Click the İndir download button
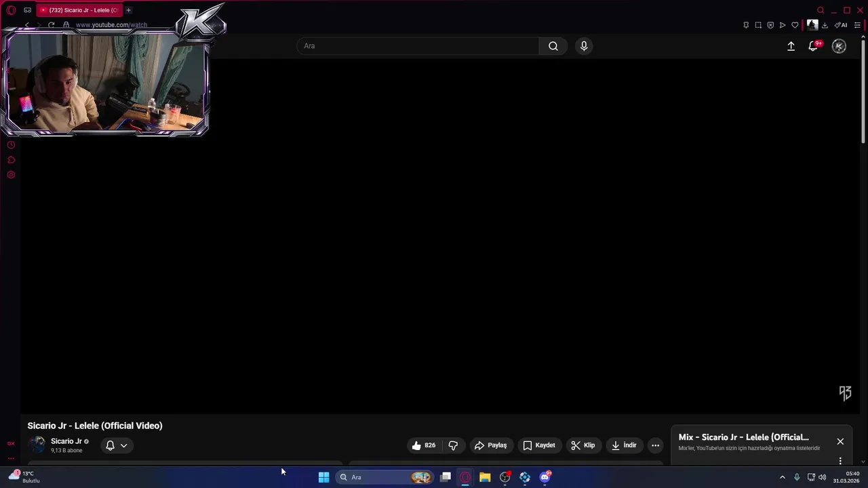868x488 pixels. (x=624, y=445)
